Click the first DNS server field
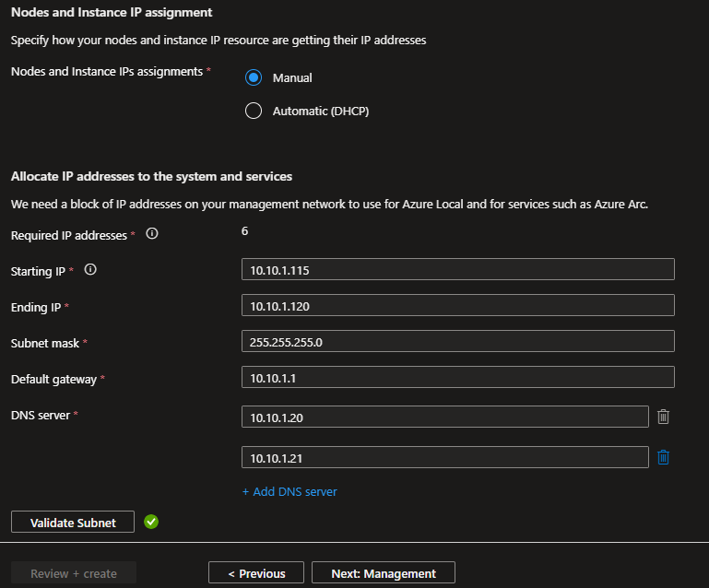The width and height of the screenshot is (709, 588). coord(444,417)
